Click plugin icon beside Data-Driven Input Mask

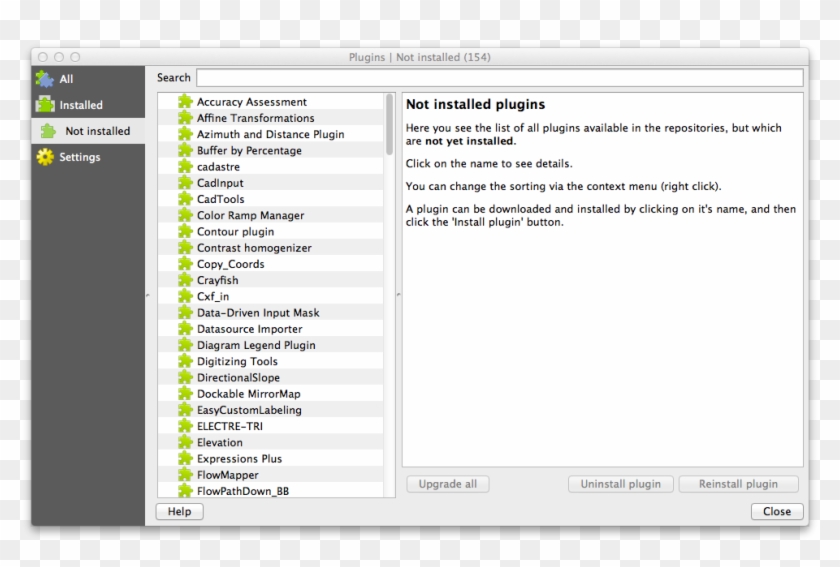[185, 312]
